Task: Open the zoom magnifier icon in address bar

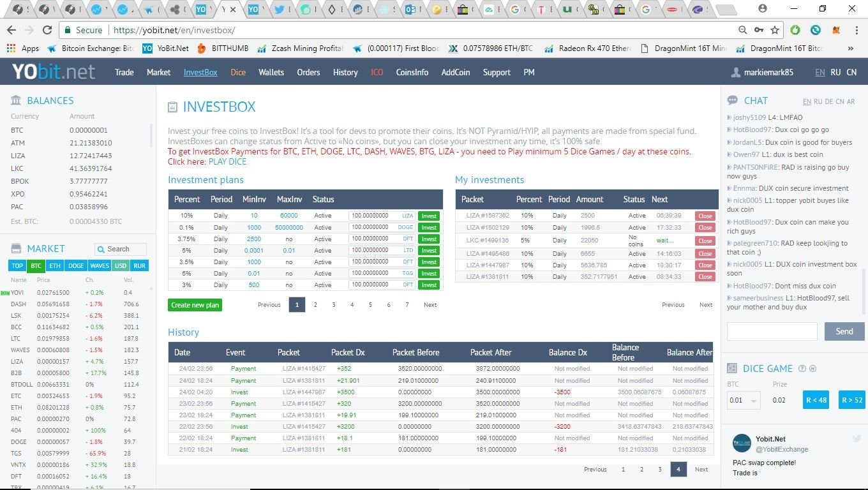Action: 742,30
